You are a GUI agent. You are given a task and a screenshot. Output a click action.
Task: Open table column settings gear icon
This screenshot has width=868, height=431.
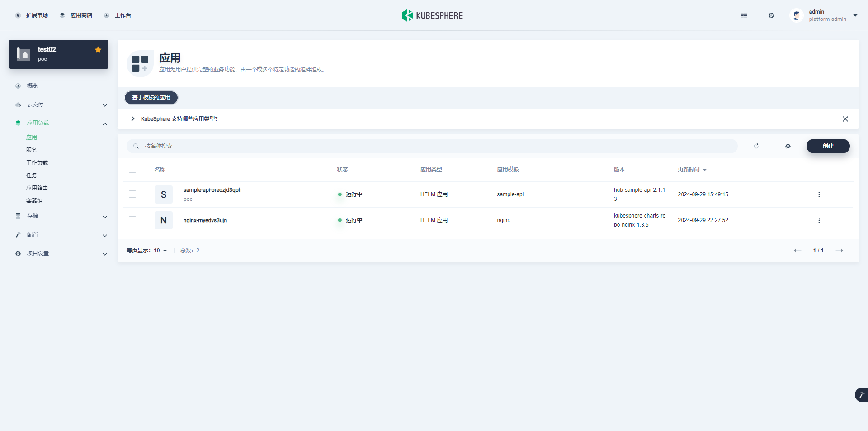tap(788, 146)
